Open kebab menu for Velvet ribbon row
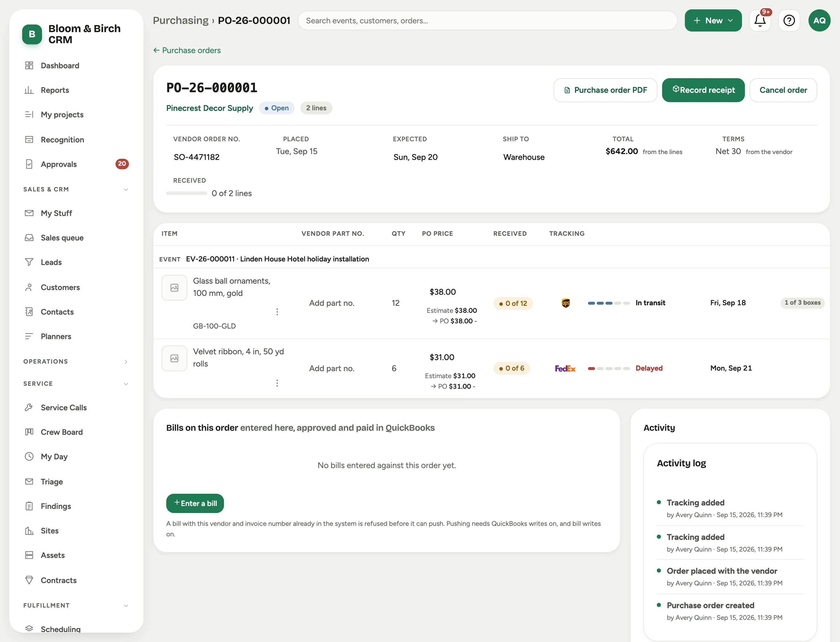 pos(277,383)
